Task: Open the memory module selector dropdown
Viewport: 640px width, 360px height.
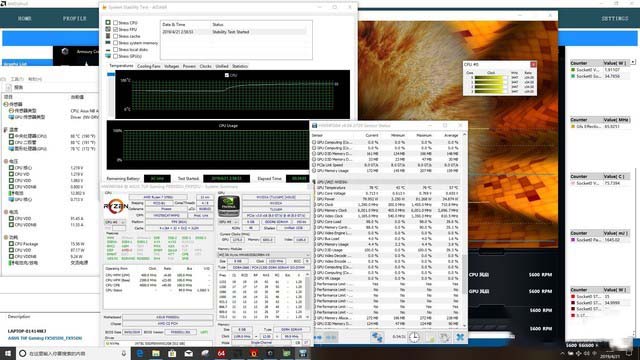Action: tap(264, 255)
